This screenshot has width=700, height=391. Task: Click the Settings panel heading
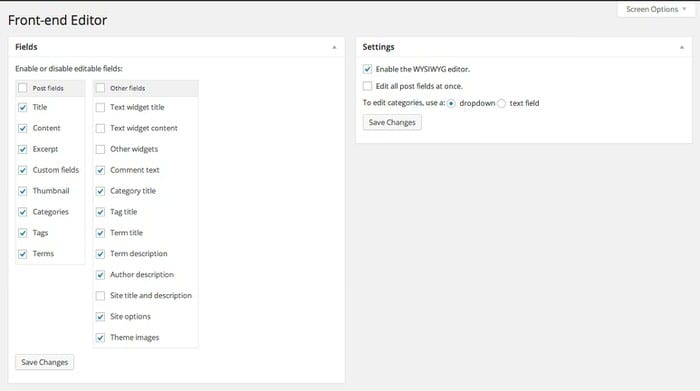[379, 47]
